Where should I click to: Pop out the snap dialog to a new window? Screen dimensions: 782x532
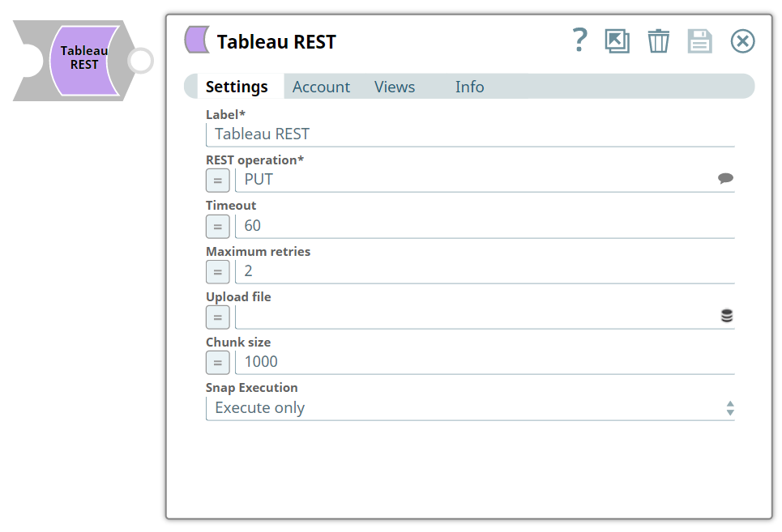coord(617,41)
